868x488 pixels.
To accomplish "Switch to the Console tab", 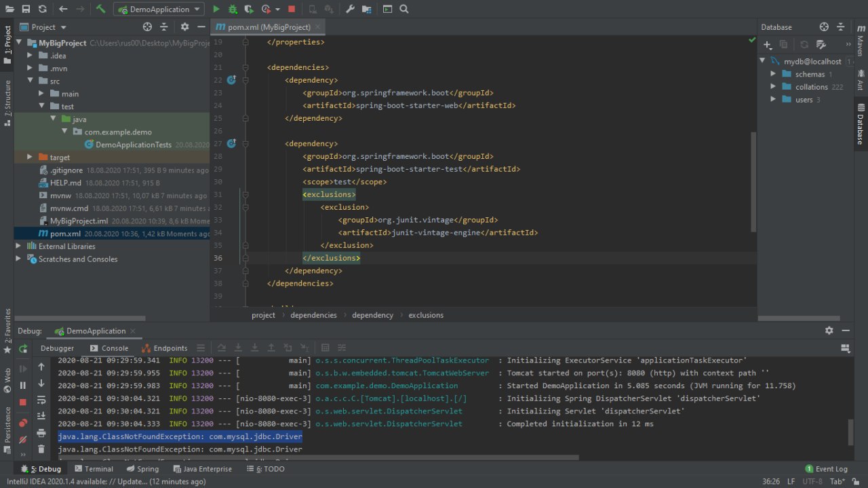I will click(x=109, y=348).
